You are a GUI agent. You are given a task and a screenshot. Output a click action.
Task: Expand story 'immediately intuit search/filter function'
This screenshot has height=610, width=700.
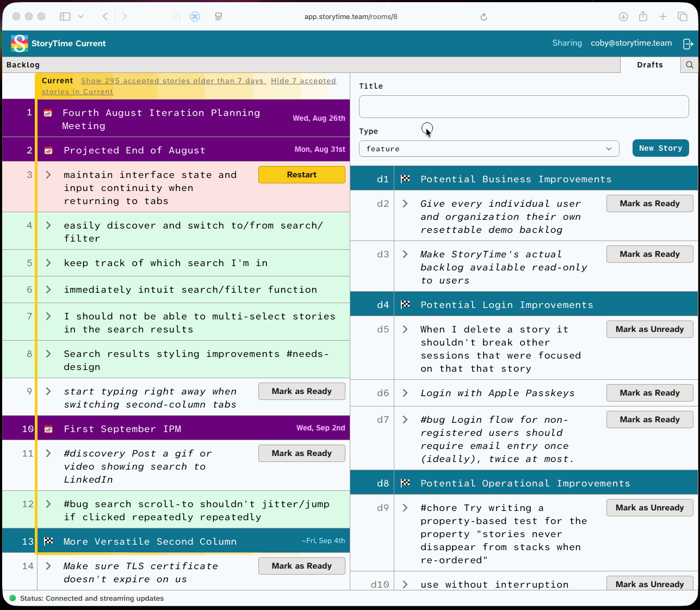pyautogui.click(x=48, y=289)
